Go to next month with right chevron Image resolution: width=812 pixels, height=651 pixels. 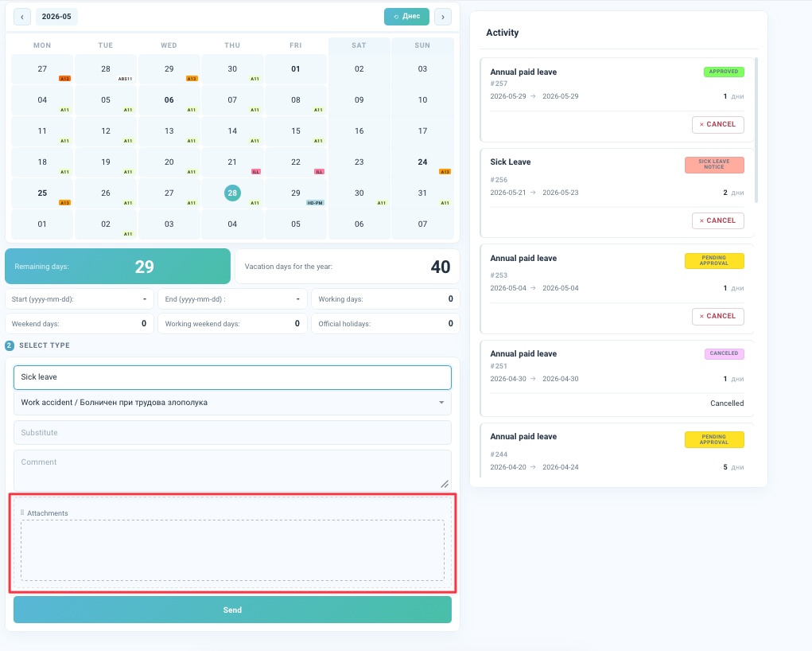(x=443, y=17)
